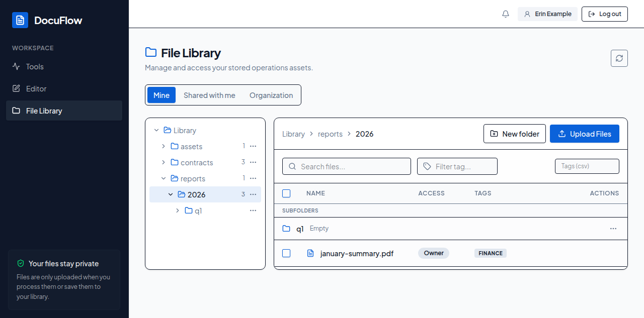The height and width of the screenshot is (318, 644).
Task: Open Tools from the sidebar
Action: (64, 66)
